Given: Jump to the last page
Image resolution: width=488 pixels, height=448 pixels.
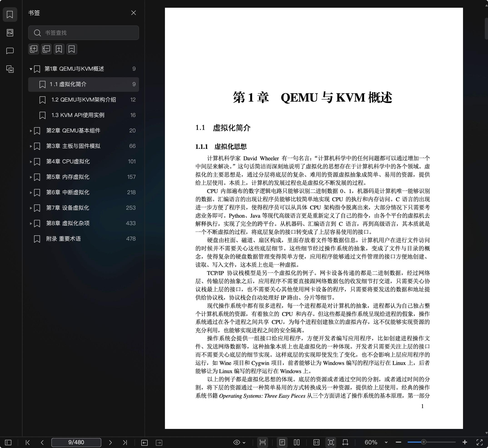Looking at the screenshot, I should [x=125, y=442].
